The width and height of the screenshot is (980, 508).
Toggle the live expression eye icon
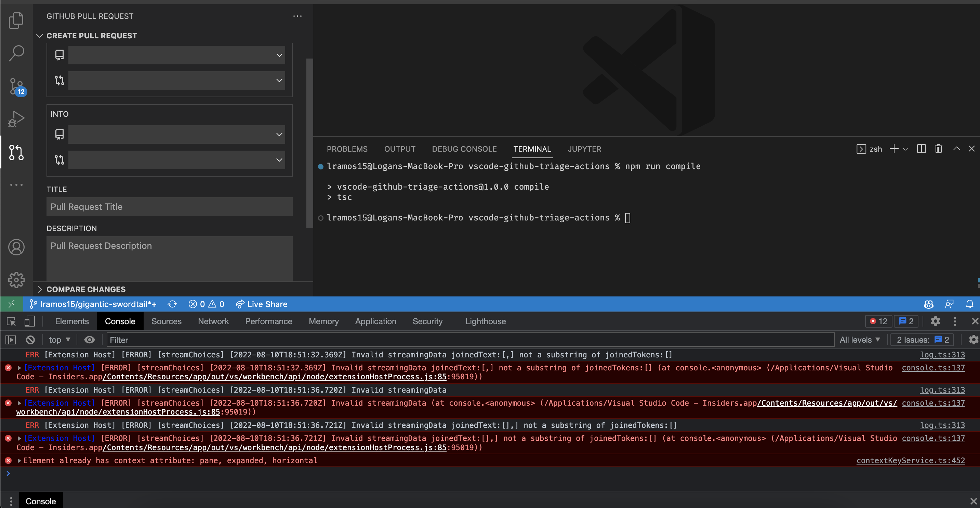[x=89, y=340]
